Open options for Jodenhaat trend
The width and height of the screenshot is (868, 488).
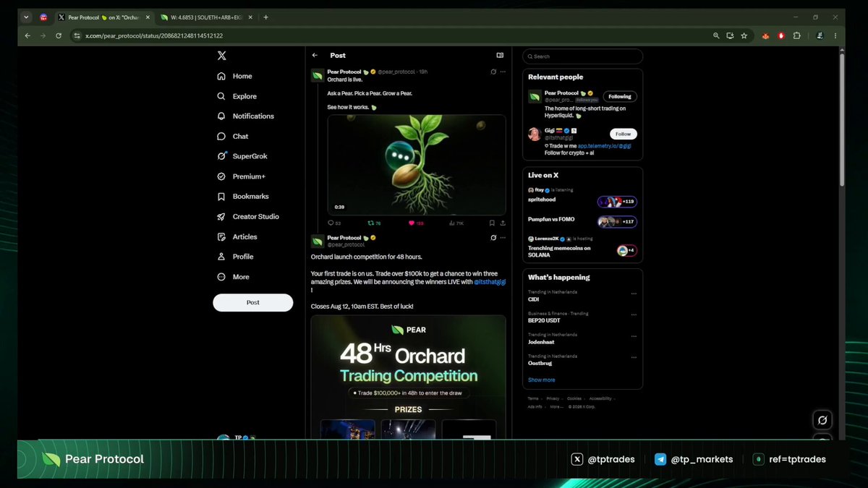pyautogui.click(x=634, y=336)
